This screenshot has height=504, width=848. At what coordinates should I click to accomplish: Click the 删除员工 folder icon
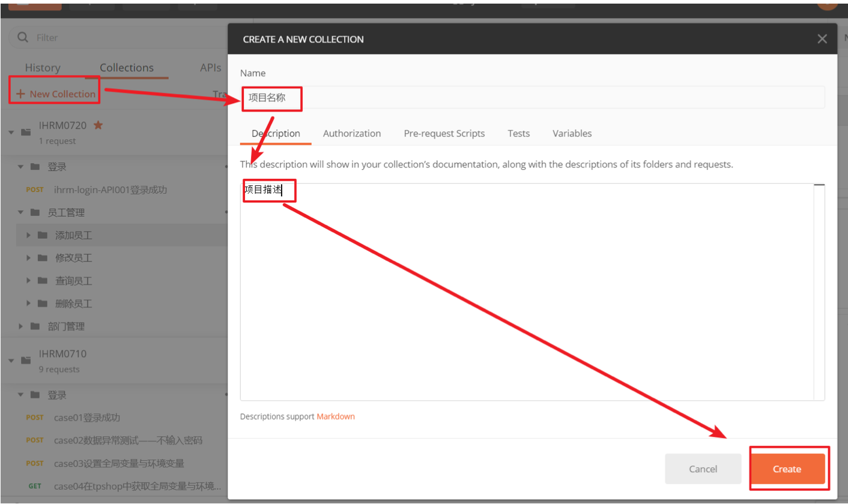click(42, 304)
